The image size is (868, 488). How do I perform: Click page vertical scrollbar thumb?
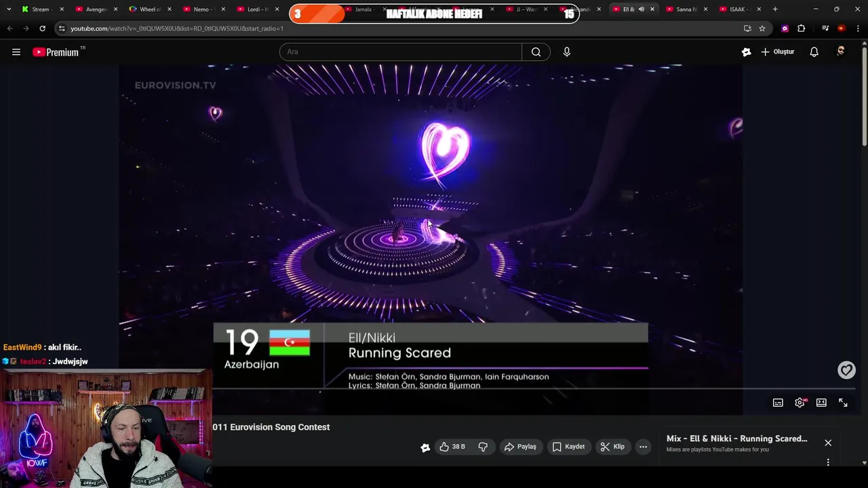(x=864, y=96)
